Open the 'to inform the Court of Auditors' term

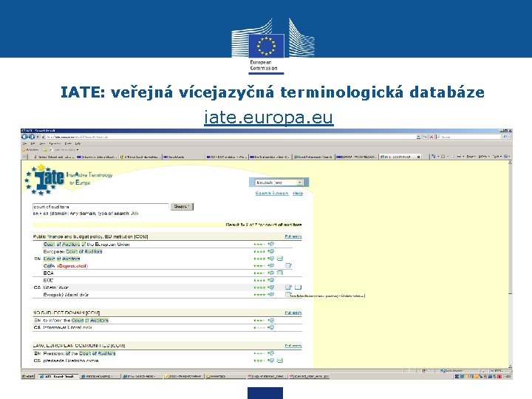tap(76, 320)
